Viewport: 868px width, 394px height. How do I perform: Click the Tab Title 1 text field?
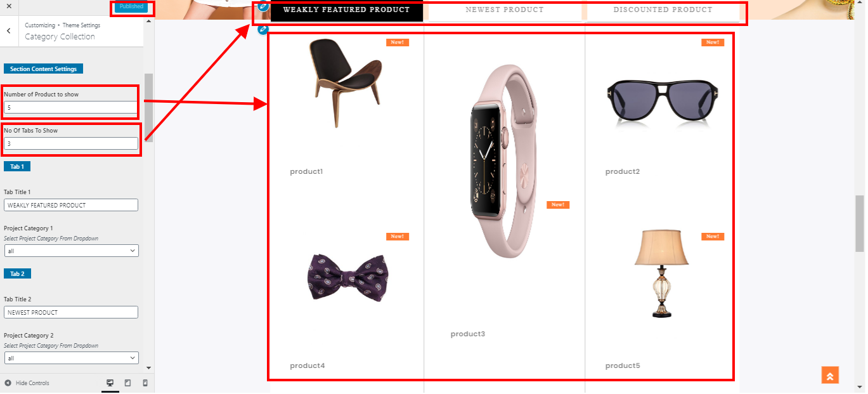tap(71, 205)
